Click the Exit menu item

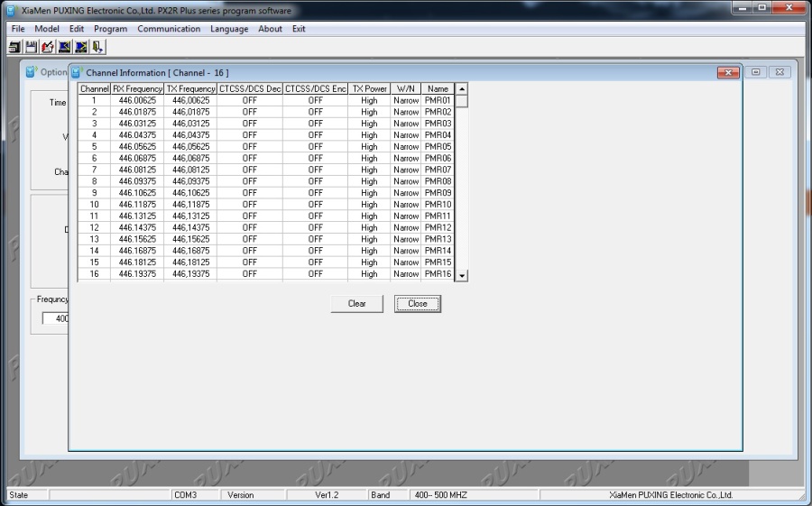click(x=299, y=29)
